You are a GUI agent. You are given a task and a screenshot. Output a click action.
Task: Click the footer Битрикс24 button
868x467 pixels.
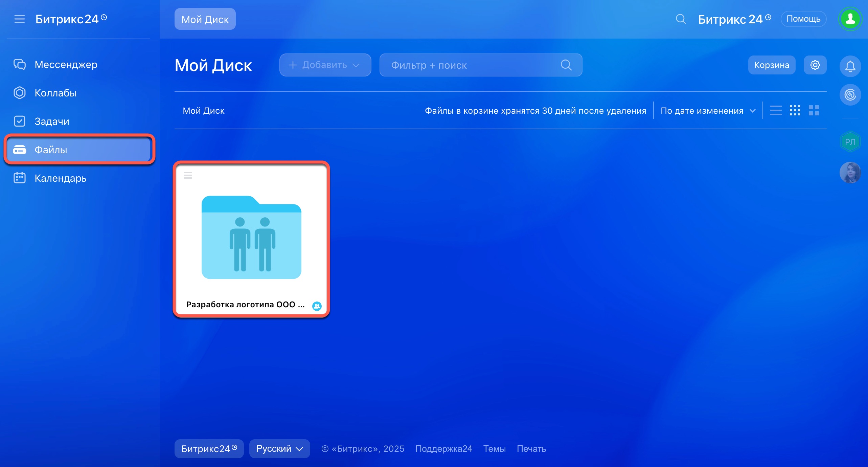209,449
